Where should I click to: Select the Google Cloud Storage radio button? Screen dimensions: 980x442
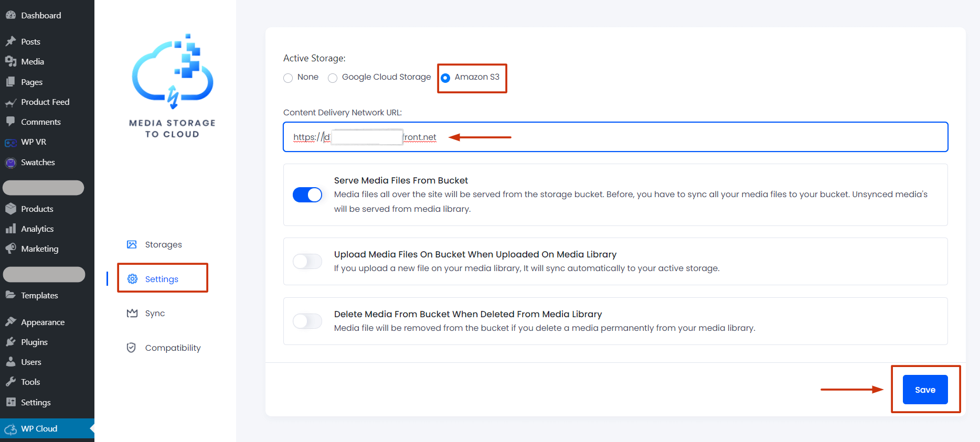333,78
